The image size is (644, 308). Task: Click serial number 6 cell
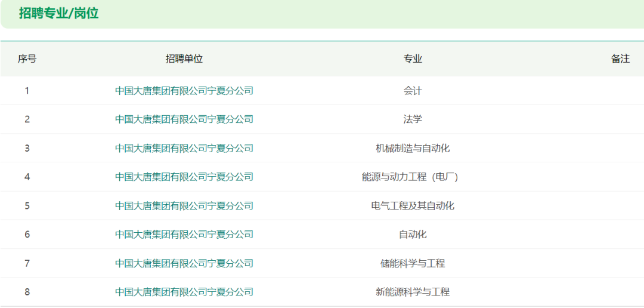coord(27,235)
